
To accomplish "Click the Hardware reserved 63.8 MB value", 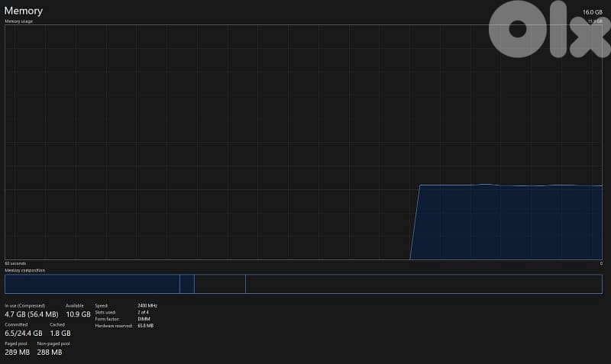I will pos(145,326).
